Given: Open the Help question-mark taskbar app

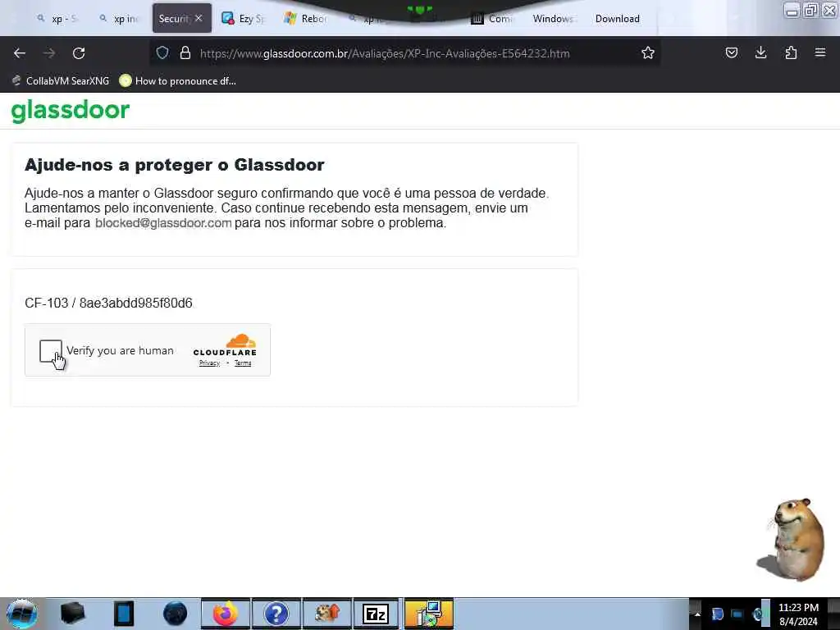Looking at the screenshot, I should click(x=276, y=614).
